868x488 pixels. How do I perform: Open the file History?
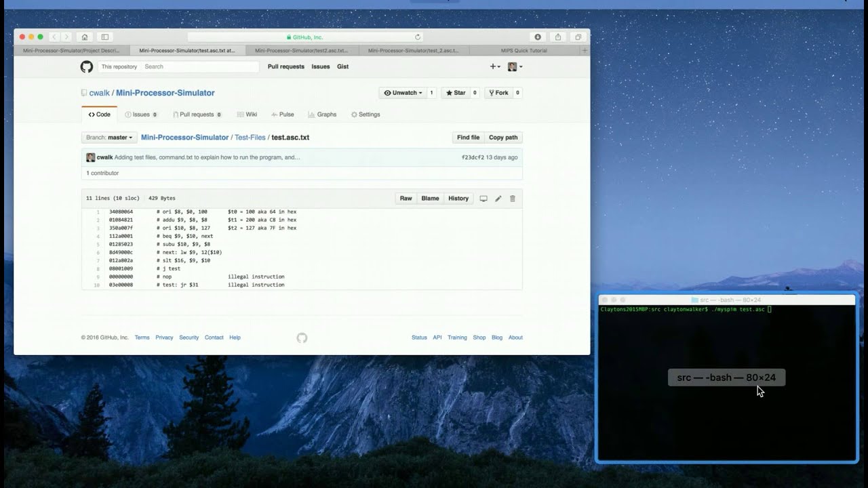coord(458,199)
